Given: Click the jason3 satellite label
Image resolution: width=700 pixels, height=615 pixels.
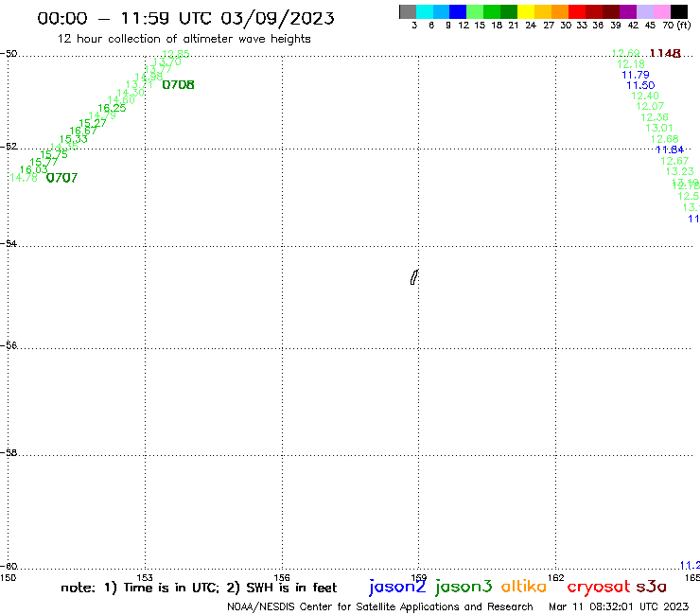Looking at the screenshot, I should [x=464, y=587].
